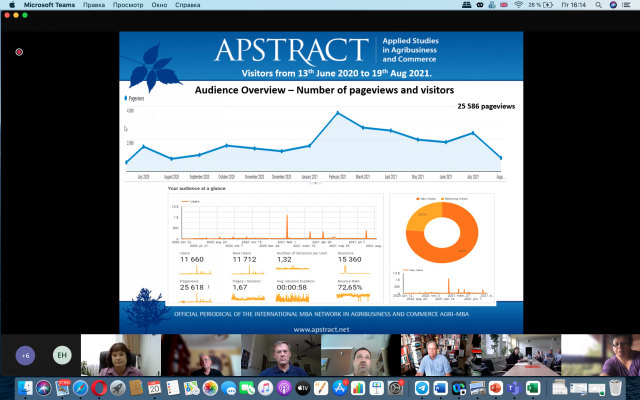Open the Maps app icon

point(191,388)
